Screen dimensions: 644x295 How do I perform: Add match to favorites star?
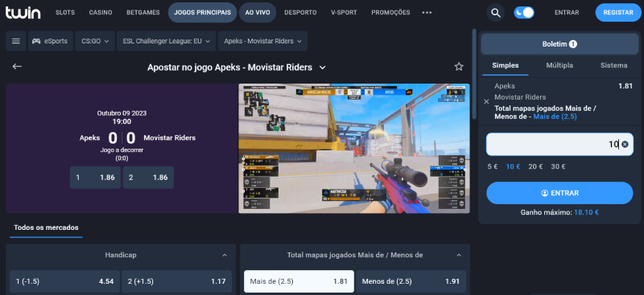(459, 67)
